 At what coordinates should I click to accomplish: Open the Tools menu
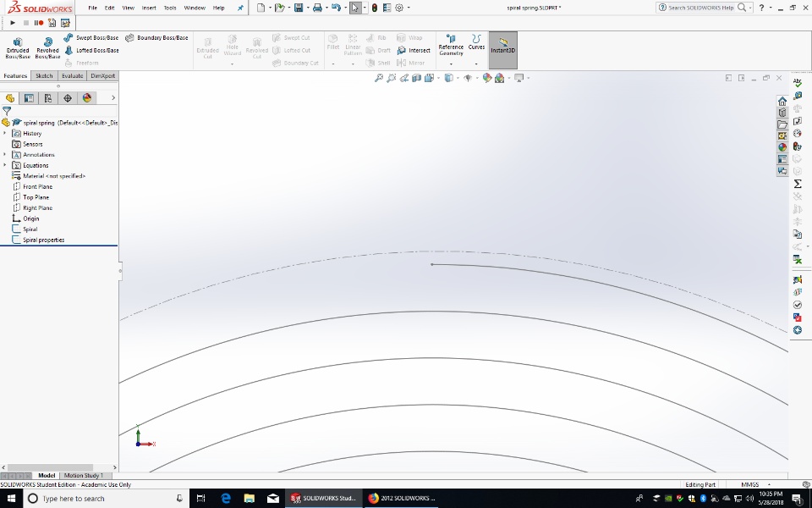(170, 8)
